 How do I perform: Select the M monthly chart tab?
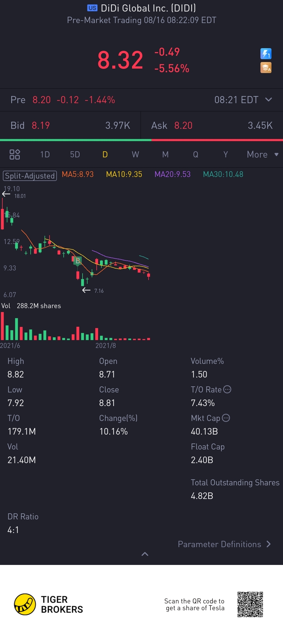click(165, 154)
